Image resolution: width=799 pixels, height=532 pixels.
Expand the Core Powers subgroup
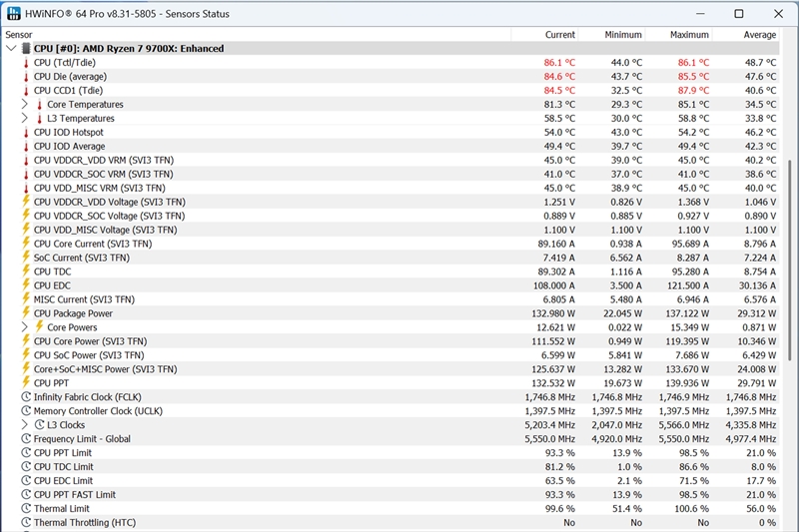pyautogui.click(x=24, y=326)
